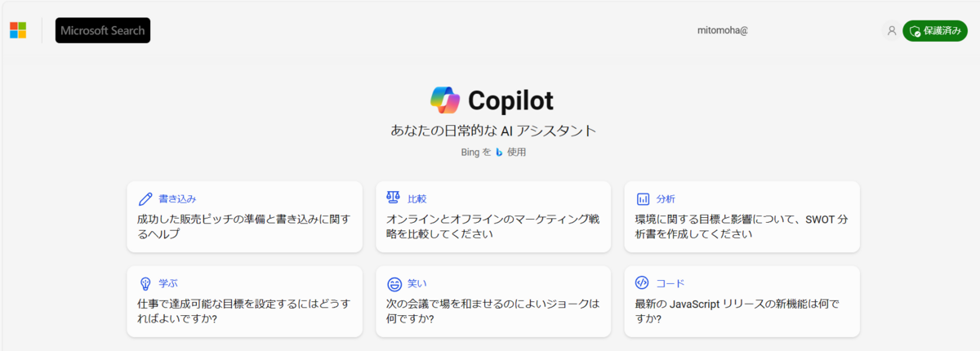Click the colorful Copilot logo icon

coord(445,100)
